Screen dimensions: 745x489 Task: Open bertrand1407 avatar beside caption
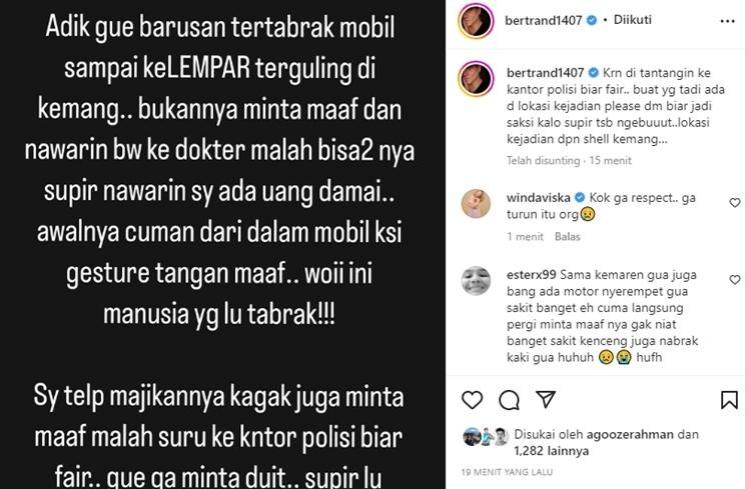coord(476,78)
